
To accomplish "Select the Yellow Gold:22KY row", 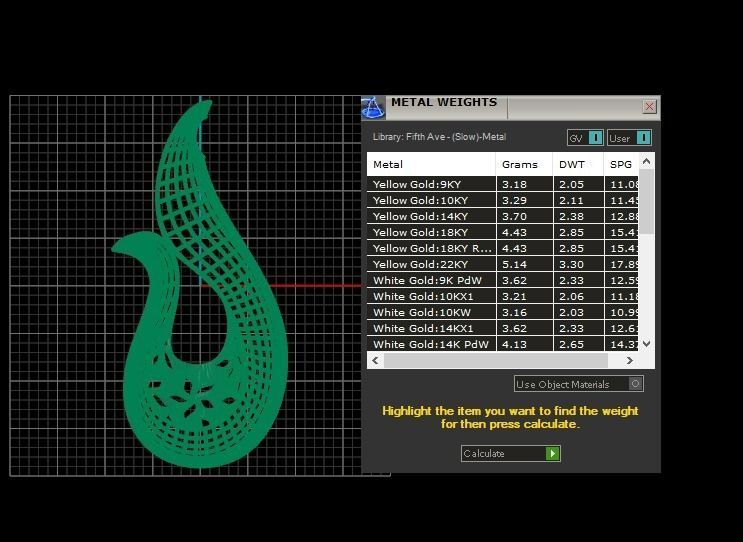I will [x=503, y=264].
